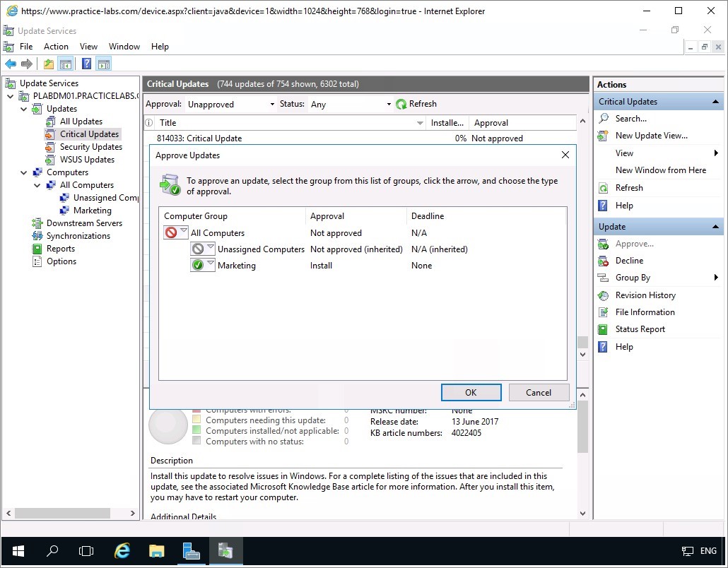Open the Synchronizations node
This screenshot has width=728, height=568.
point(78,236)
